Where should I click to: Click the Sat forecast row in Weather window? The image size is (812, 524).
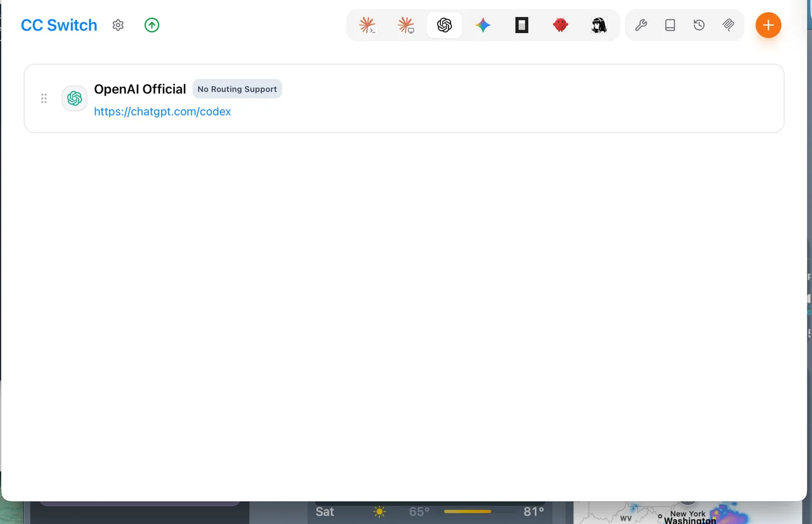pos(429,511)
